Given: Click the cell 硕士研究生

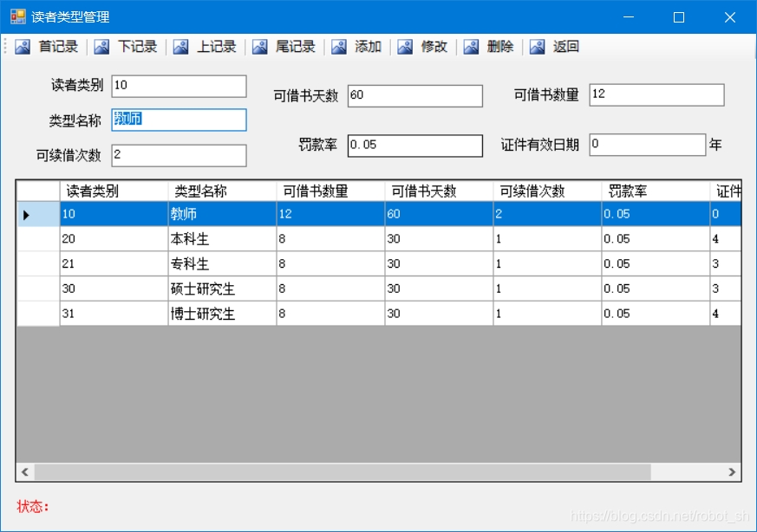Looking at the screenshot, I should click(223, 289).
